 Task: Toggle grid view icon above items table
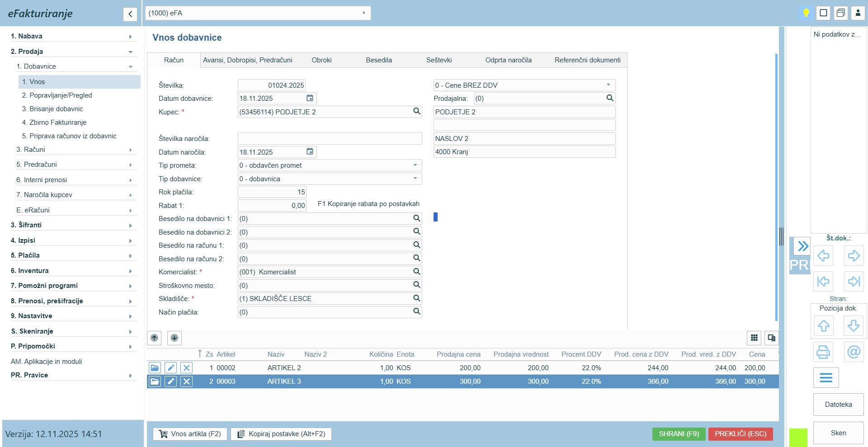754,338
